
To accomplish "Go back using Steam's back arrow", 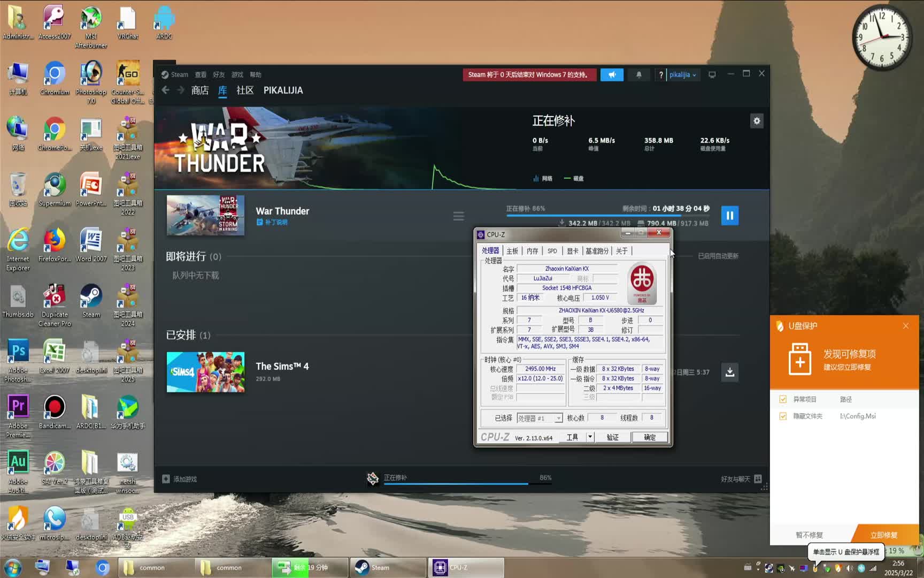I will tap(166, 90).
